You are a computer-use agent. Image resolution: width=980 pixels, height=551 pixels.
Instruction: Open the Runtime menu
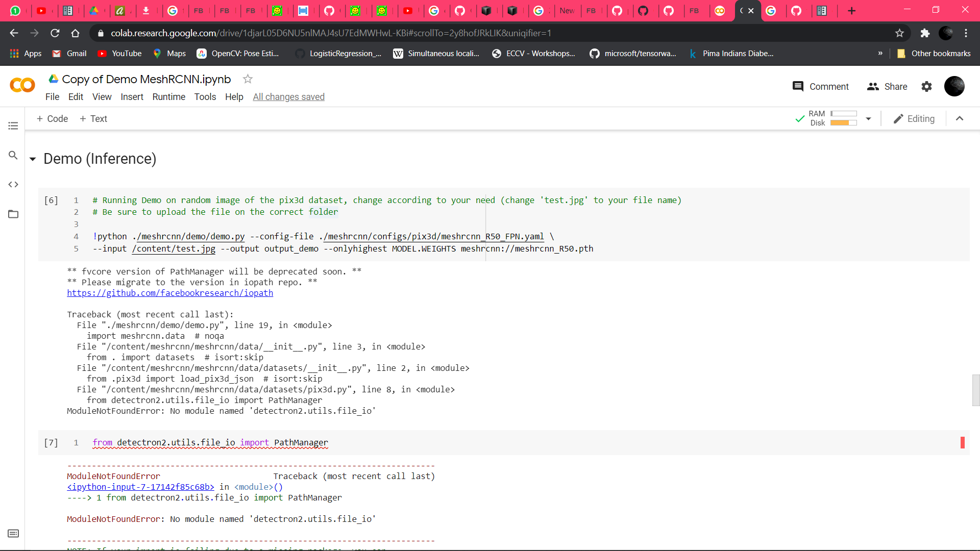click(168, 96)
